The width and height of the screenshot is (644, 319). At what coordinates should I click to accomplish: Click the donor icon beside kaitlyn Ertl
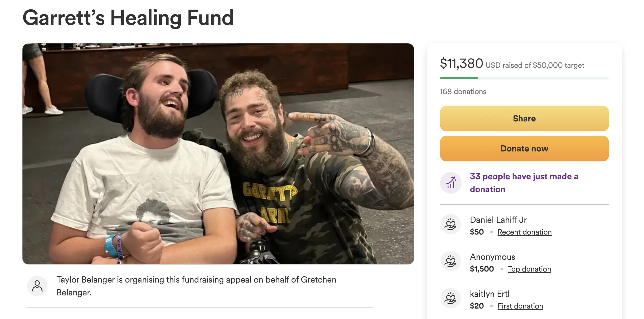coord(450,298)
